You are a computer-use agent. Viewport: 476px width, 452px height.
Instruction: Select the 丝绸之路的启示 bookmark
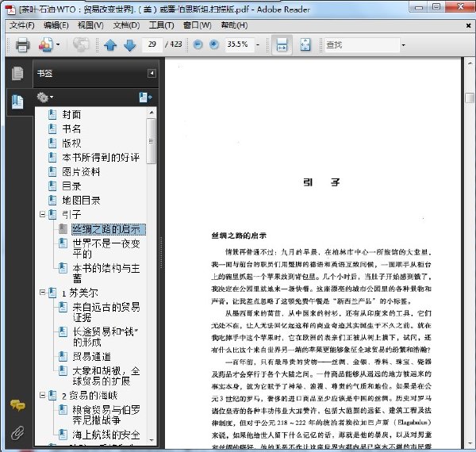click(109, 229)
